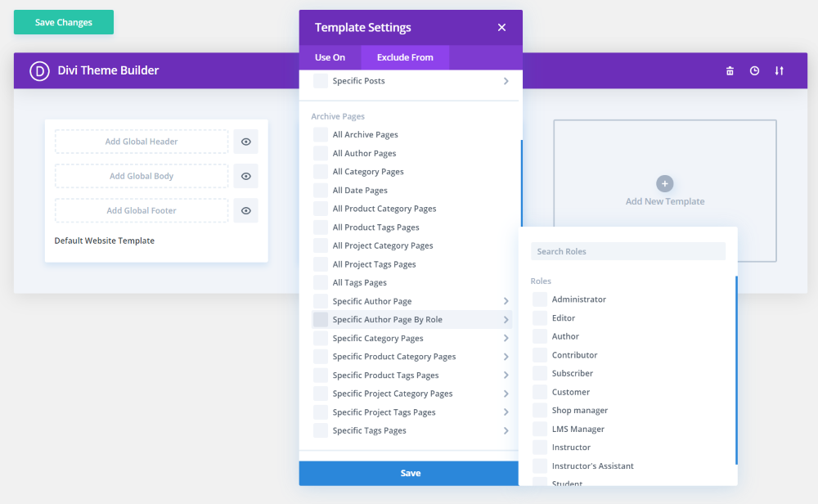
Task: Click the Template Settings dialog title
Action: pyautogui.click(x=363, y=28)
